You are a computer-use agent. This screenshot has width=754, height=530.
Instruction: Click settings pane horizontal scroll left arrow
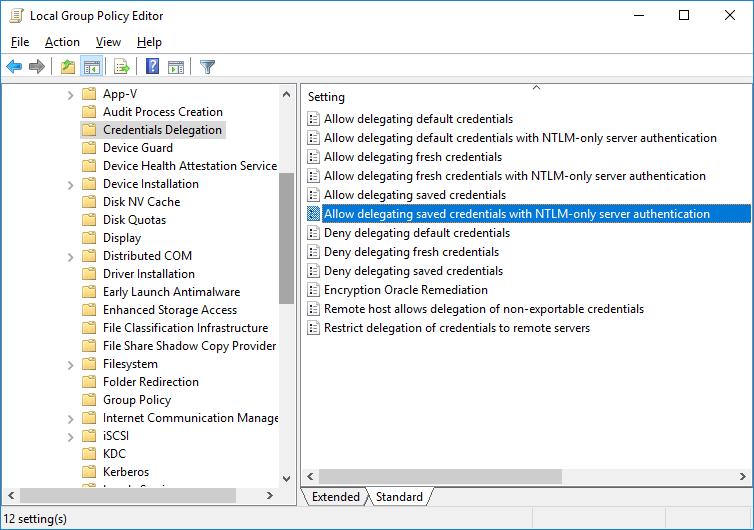click(x=310, y=477)
